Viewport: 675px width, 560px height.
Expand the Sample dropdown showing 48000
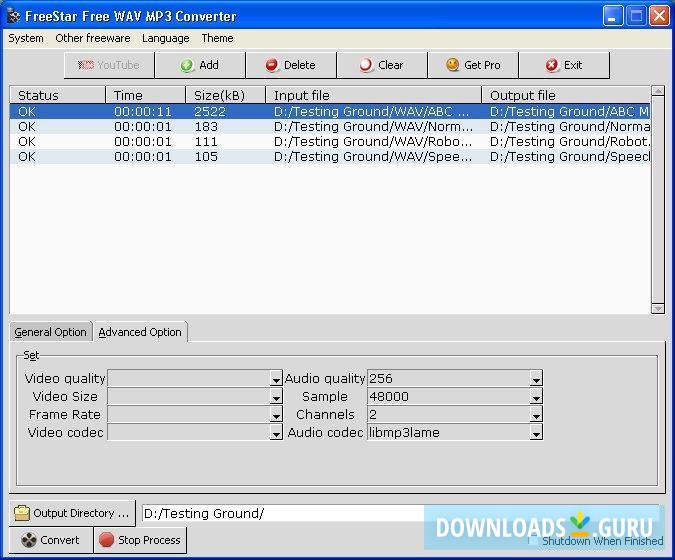536,396
